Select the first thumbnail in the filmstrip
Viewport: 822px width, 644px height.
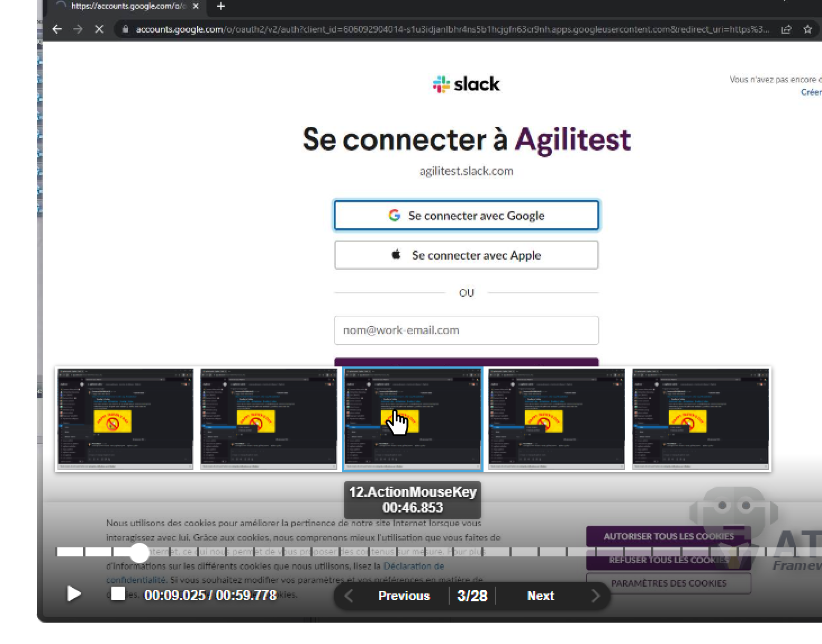pyautogui.click(x=125, y=419)
